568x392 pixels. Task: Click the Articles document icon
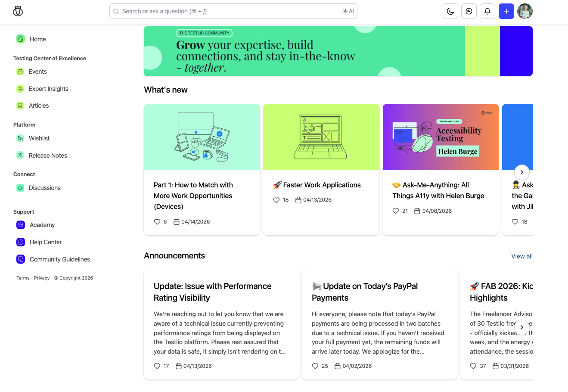[20, 106]
